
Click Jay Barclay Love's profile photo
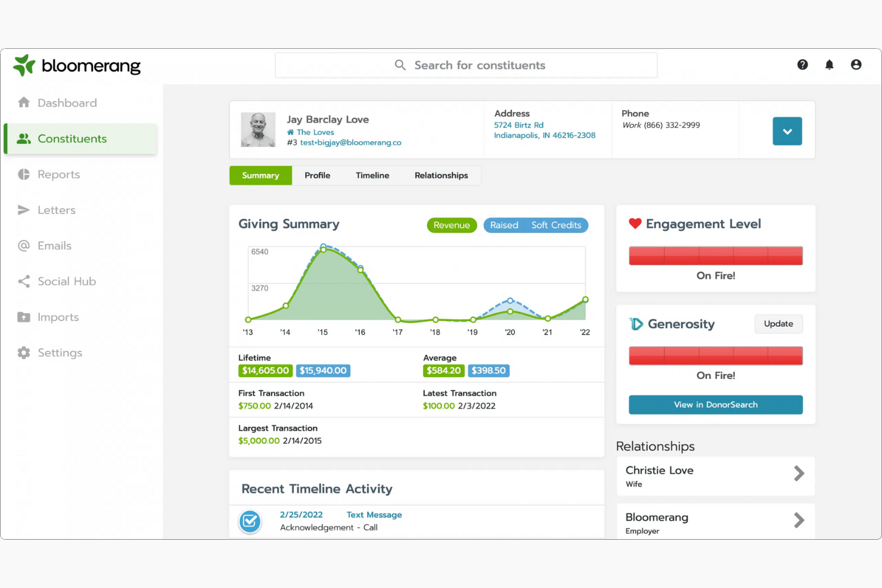pyautogui.click(x=258, y=129)
